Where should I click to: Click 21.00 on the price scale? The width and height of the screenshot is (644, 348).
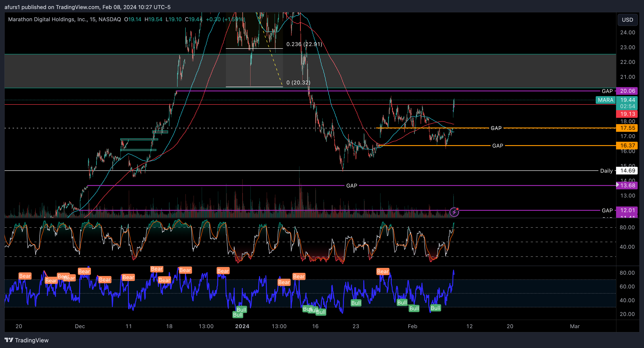628,77
